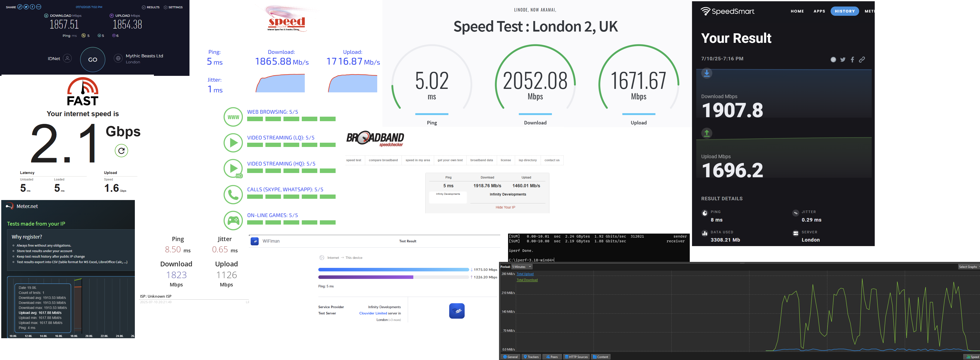980x360 pixels.
Task: Open SpeedSmart HISTORY menu
Action: [845, 12]
